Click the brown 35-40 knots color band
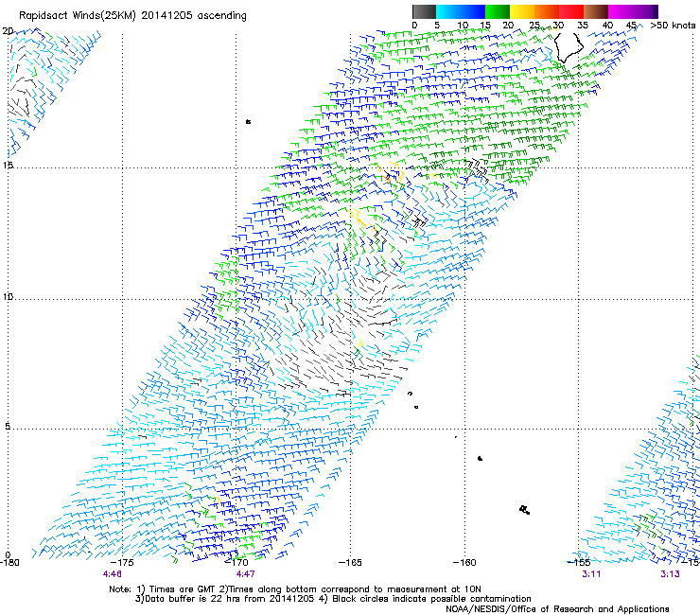The image size is (700, 615). (x=596, y=11)
